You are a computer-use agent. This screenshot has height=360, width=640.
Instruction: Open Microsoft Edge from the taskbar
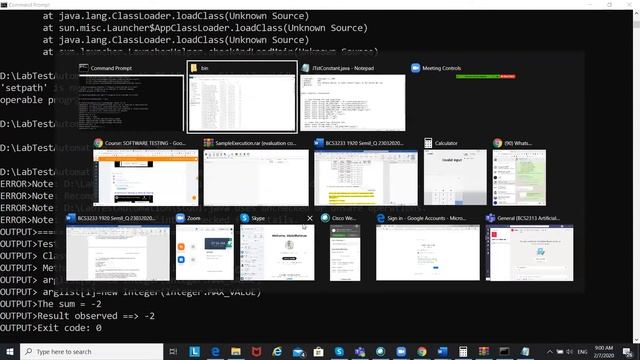(215, 351)
